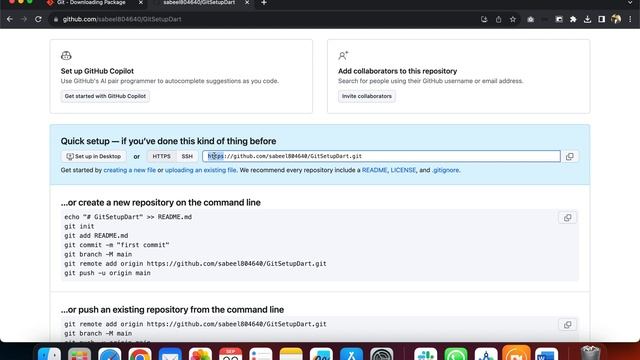This screenshot has height=360, width=640.
Task: Open the Chrome three-dot menu
Action: pyautogui.click(x=630, y=19)
